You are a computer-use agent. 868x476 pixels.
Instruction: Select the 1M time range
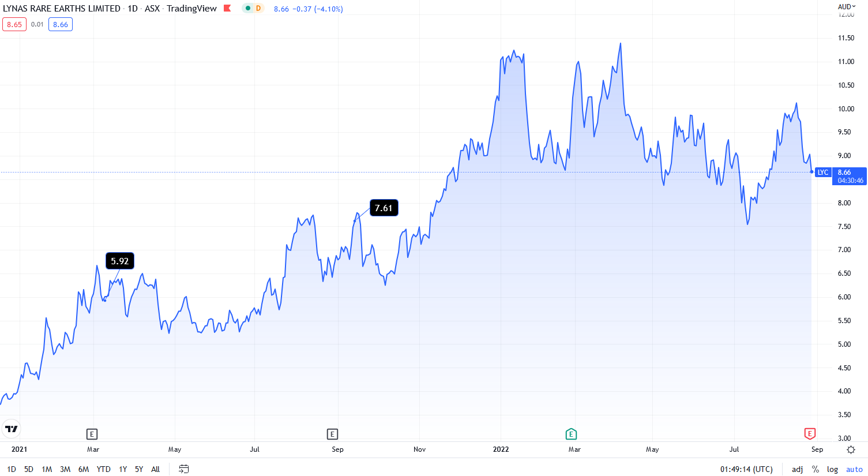click(x=47, y=469)
